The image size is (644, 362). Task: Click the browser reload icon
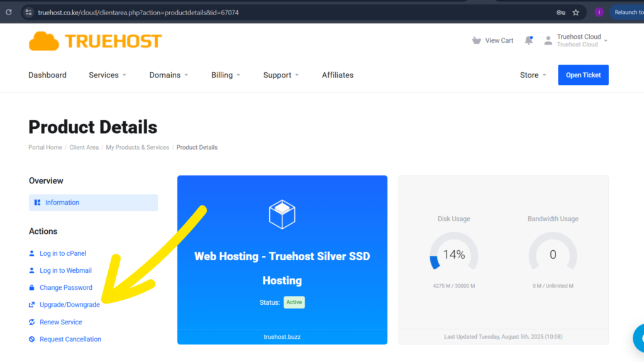click(9, 13)
